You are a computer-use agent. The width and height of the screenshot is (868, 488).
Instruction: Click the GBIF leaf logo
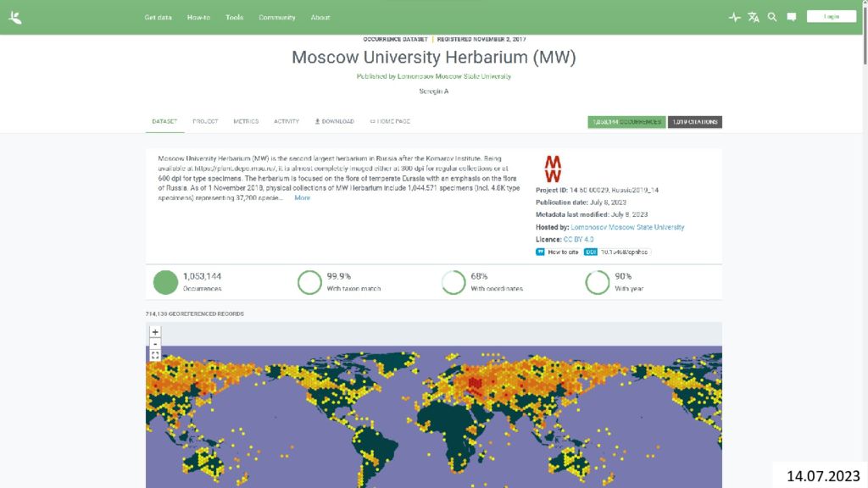[x=15, y=18]
